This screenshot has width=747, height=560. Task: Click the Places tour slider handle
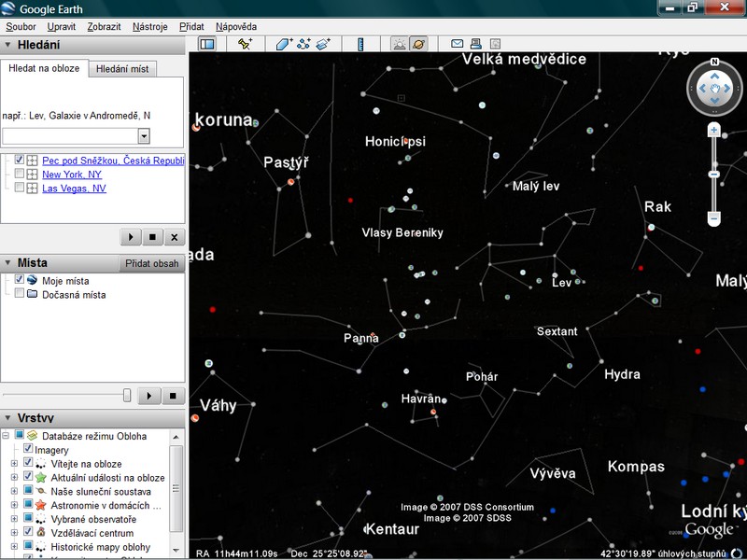tap(127, 395)
